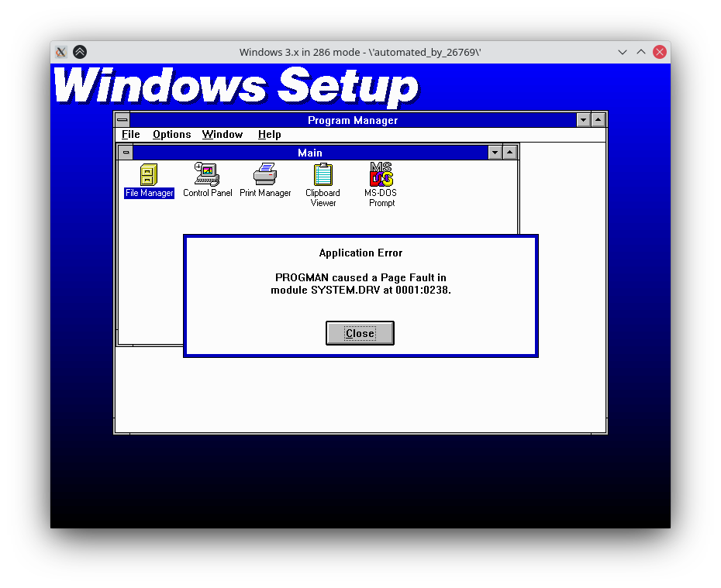Minimize the Main group window

tap(495, 153)
